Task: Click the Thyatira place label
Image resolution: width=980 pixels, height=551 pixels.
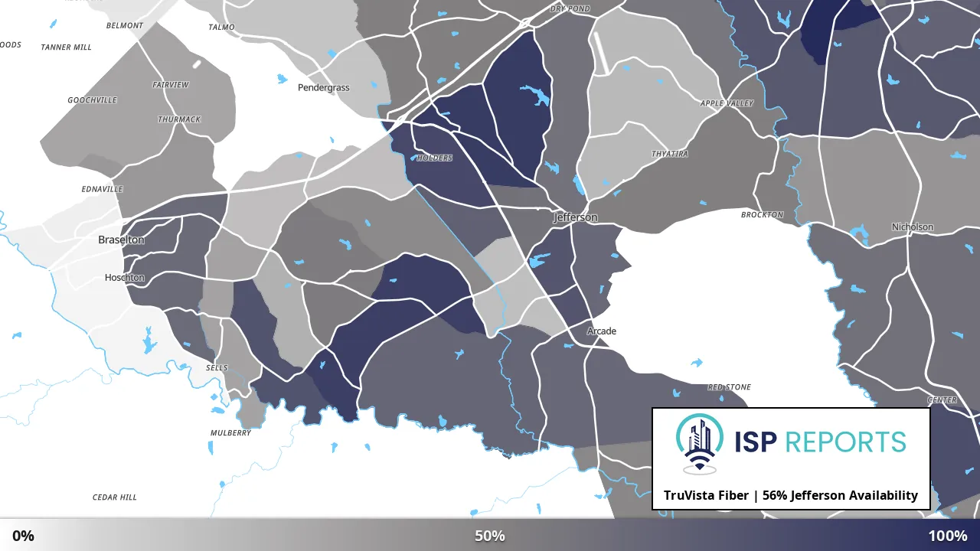Action: 670,154
